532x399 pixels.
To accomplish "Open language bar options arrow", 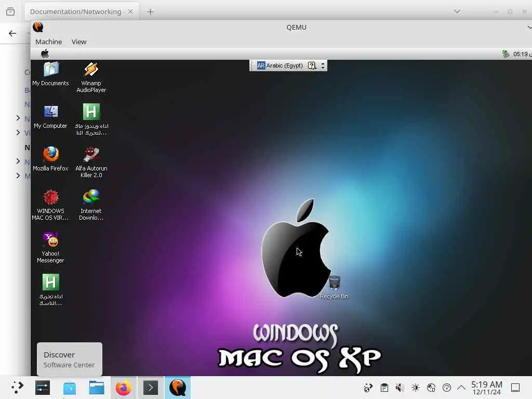I will 323,65.
